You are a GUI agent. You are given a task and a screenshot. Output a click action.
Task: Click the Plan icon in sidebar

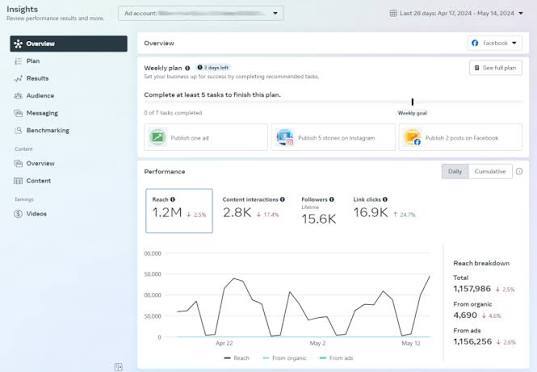point(18,61)
